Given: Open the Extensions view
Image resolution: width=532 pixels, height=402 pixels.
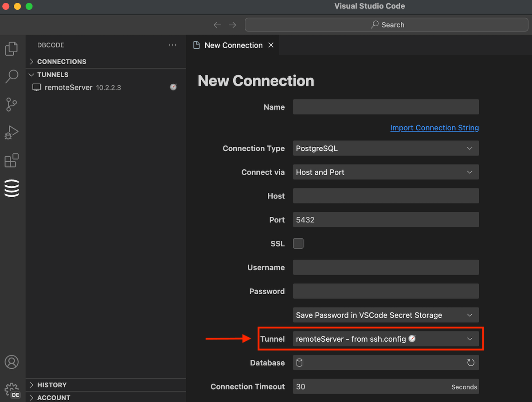Looking at the screenshot, I should [x=12, y=160].
